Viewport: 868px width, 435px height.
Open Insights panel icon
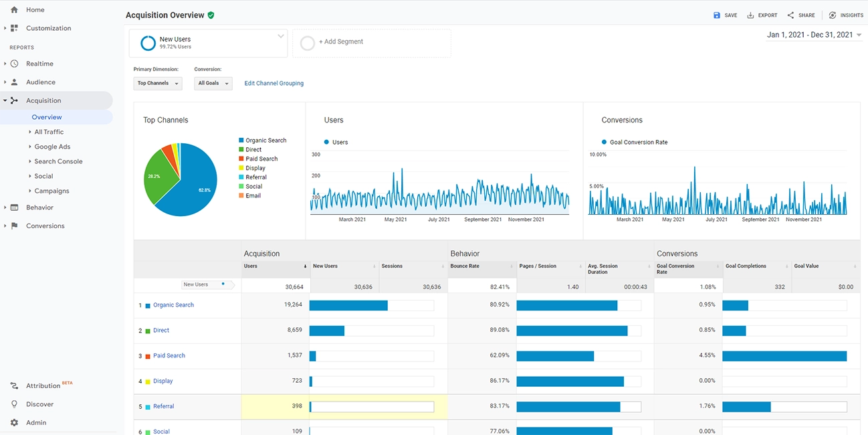click(833, 15)
